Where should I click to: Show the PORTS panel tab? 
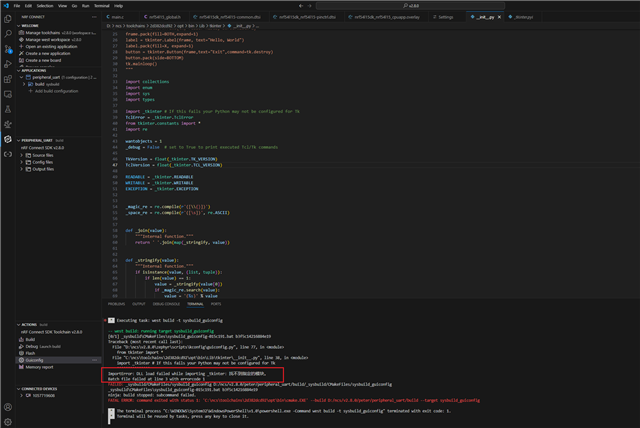[216, 304]
